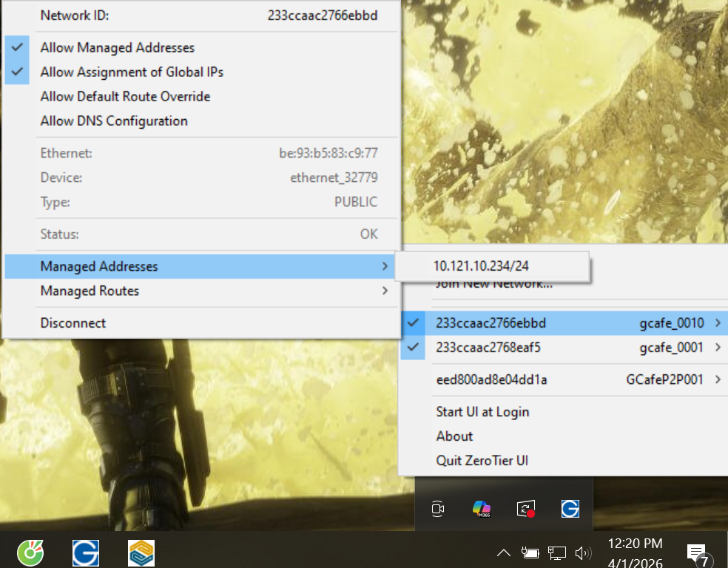Hide the tray overflow with chevron arrow
This screenshot has width=728, height=568.
[x=503, y=552]
